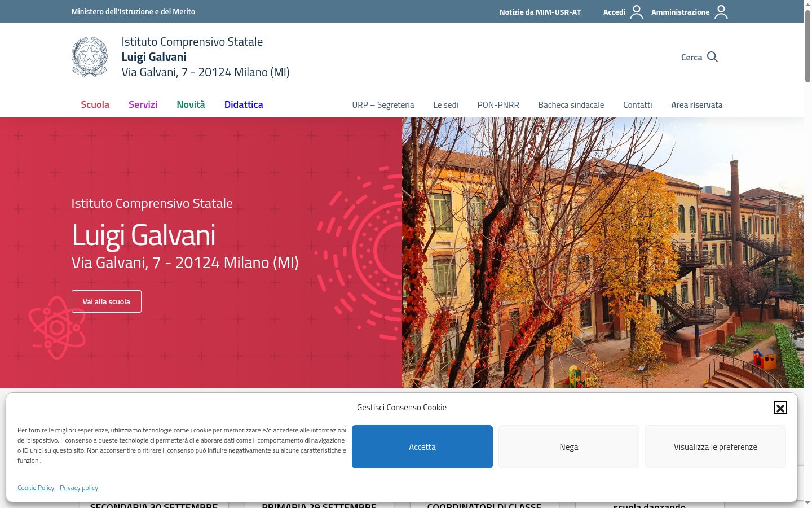Open Visualizza le preferenze
The width and height of the screenshot is (812, 508).
[x=716, y=446]
